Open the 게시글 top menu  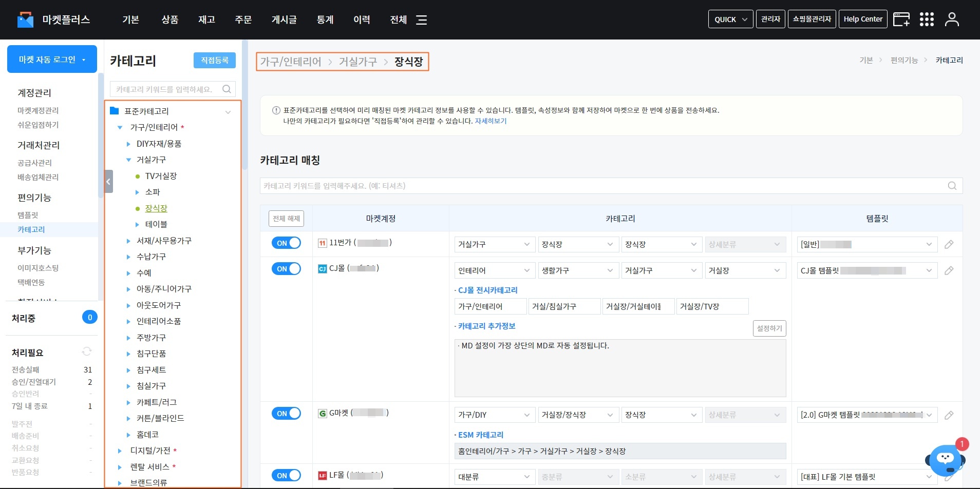point(284,19)
